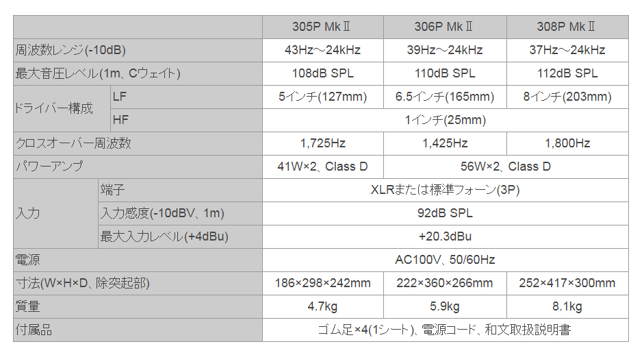Click the 308P MkⅡ column header
644x355 pixels.
[567, 27]
